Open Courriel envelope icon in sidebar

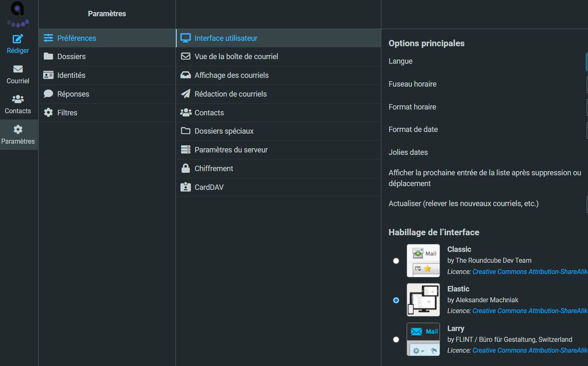pos(18,69)
